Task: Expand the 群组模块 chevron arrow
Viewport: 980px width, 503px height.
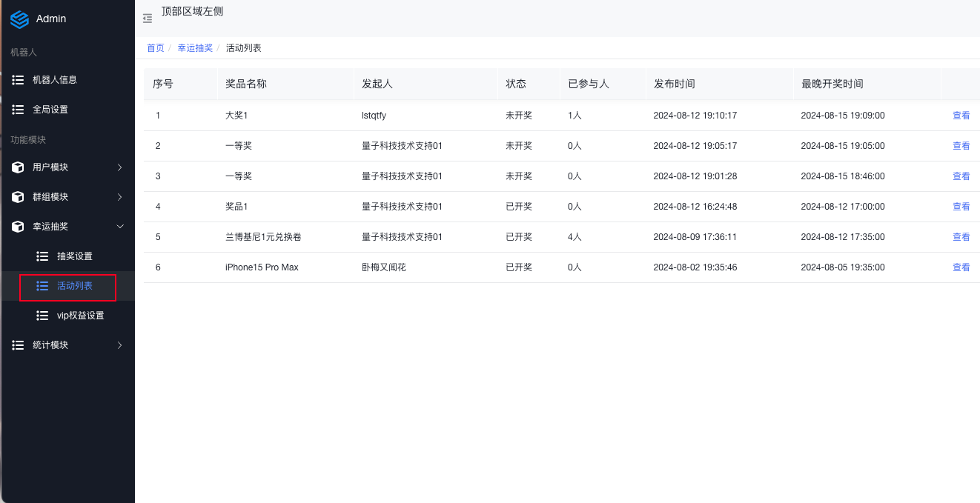Action: coord(120,197)
